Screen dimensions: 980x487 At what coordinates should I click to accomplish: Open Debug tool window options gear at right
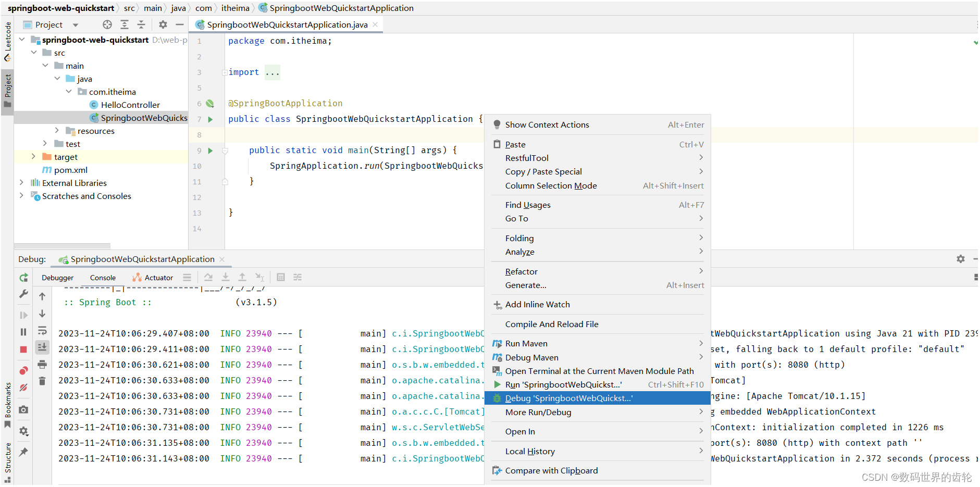pyautogui.click(x=961, y=259)
